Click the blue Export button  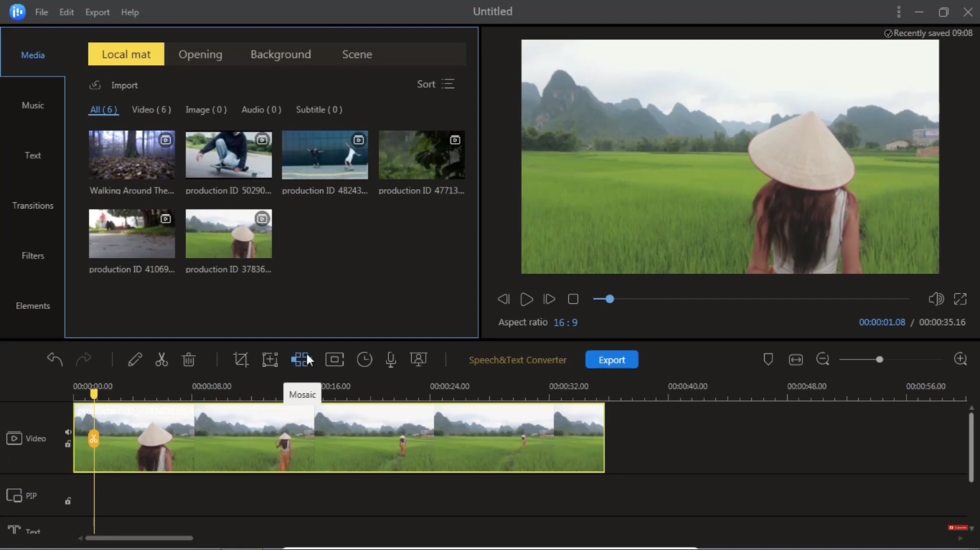pyautogui.click(x=611, y=360)
